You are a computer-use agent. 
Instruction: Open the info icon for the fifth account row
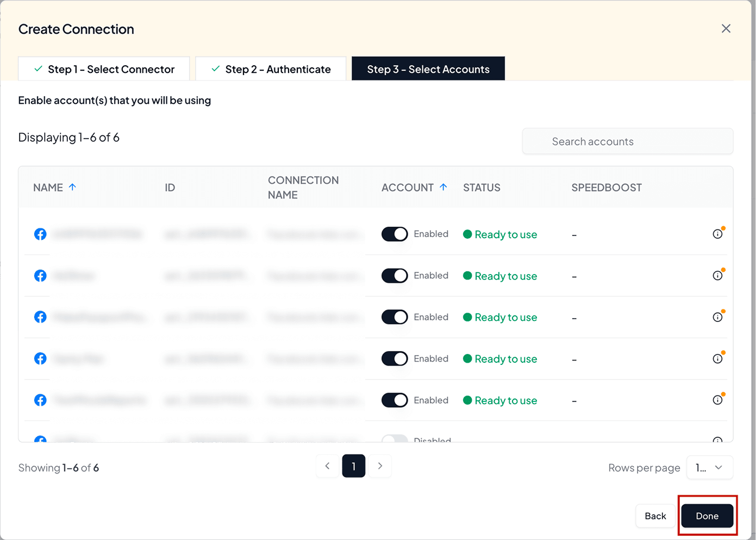[x=717, y=400]
